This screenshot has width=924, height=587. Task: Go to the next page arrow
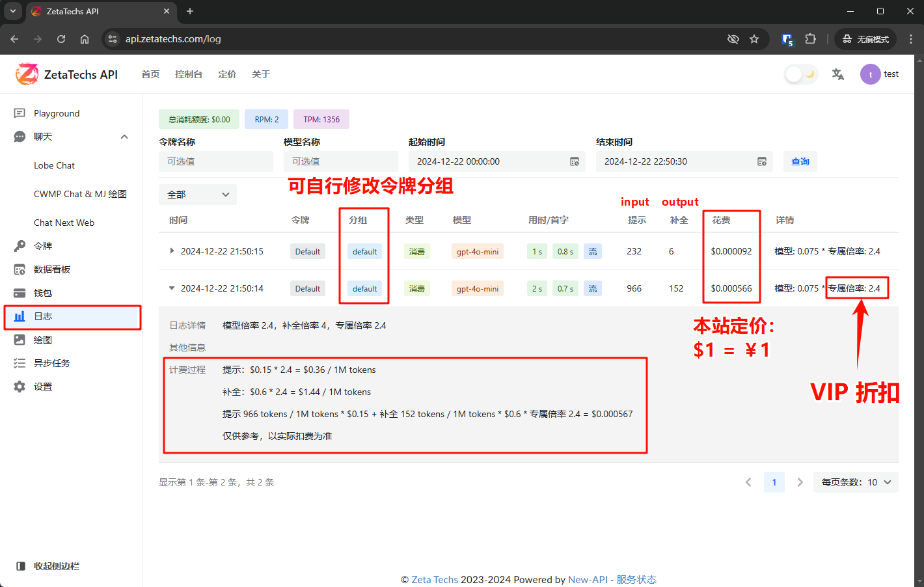point(800,482)
